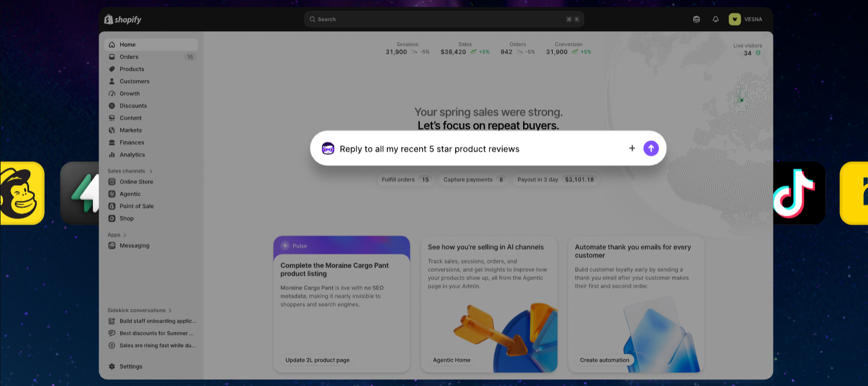The width and height of the screenshot is (868, 386).
Task: Click the Settings gear icon
Action: 112,366
